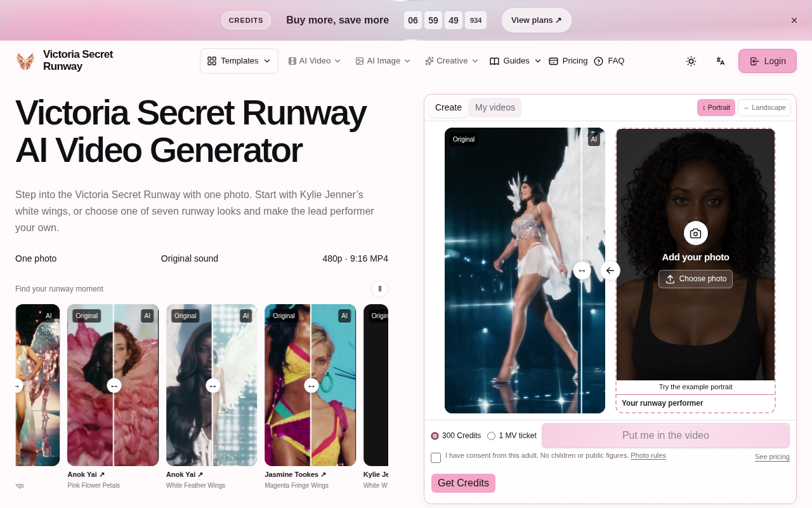Click the main preview comparison slider handle
The image size is (812, 508).
(582, 271)
